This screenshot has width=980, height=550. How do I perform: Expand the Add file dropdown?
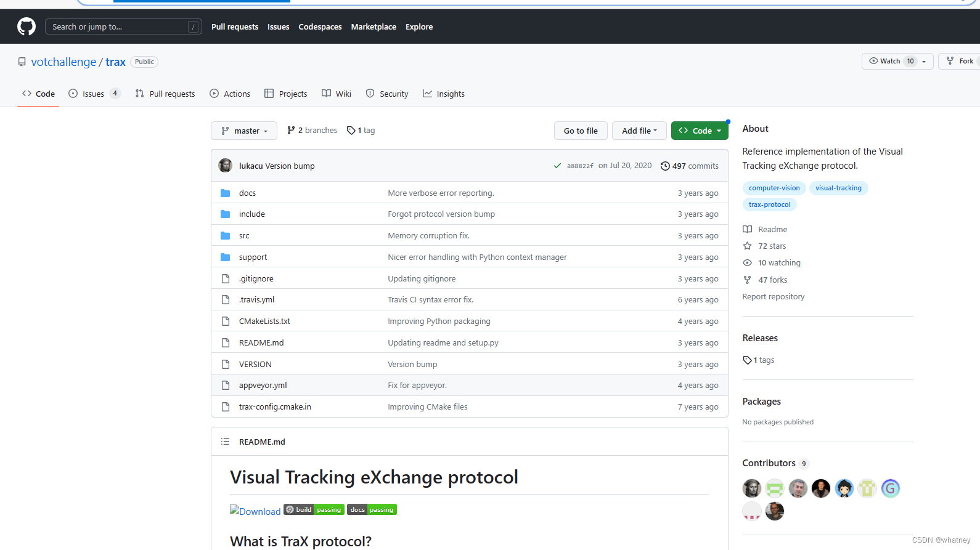(x=639, y=131)
